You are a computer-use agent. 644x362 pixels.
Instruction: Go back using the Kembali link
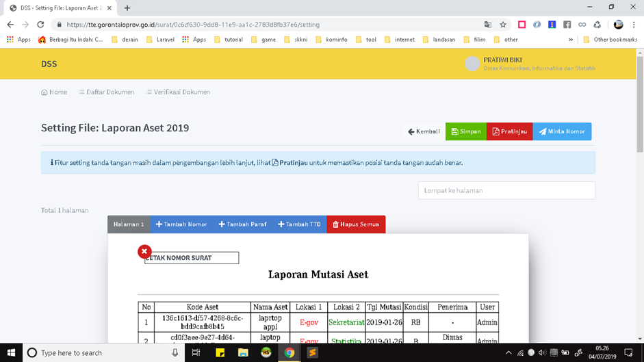pyautogui.click(x=424, y=131)
